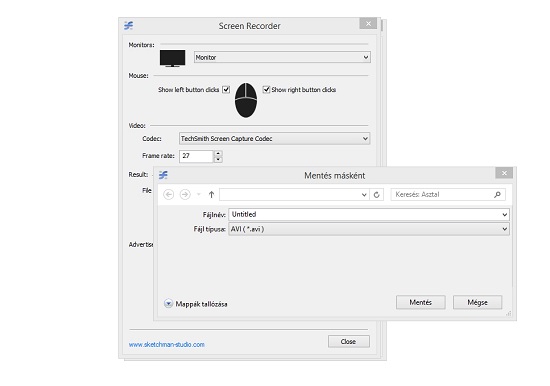The height and width of the screenshot is (386, 550).
Task: Click the Close button in Screen Recorder
Action: pos(349,341)
